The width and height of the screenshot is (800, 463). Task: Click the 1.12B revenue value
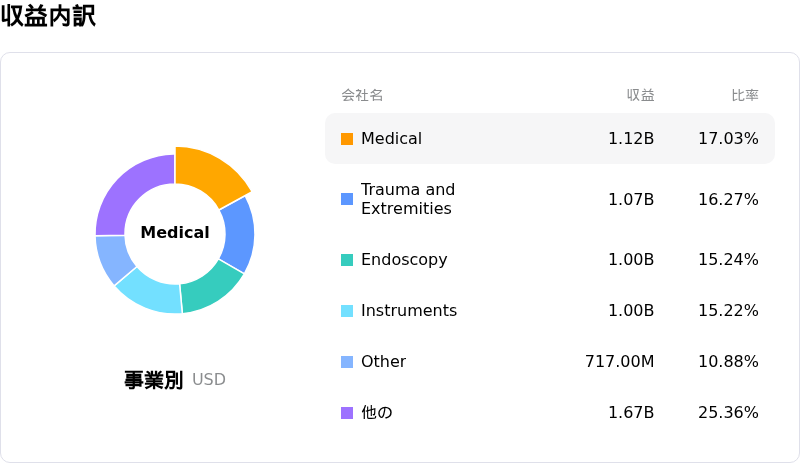(x=631, y=138)
